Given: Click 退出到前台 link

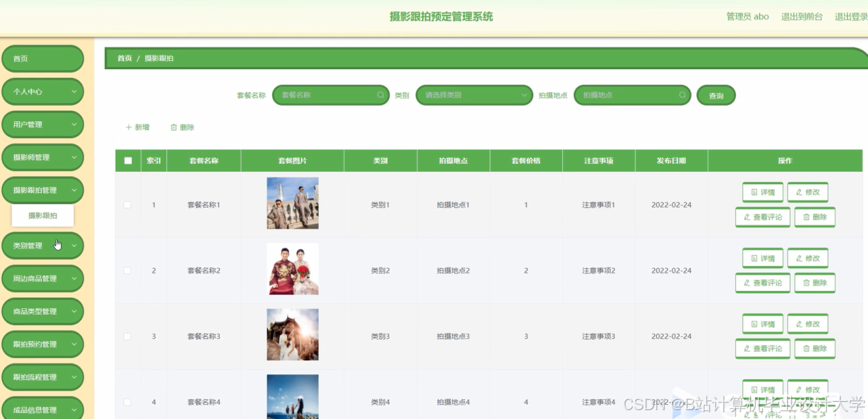Looking at the screenshot, I should pos(802,16).
